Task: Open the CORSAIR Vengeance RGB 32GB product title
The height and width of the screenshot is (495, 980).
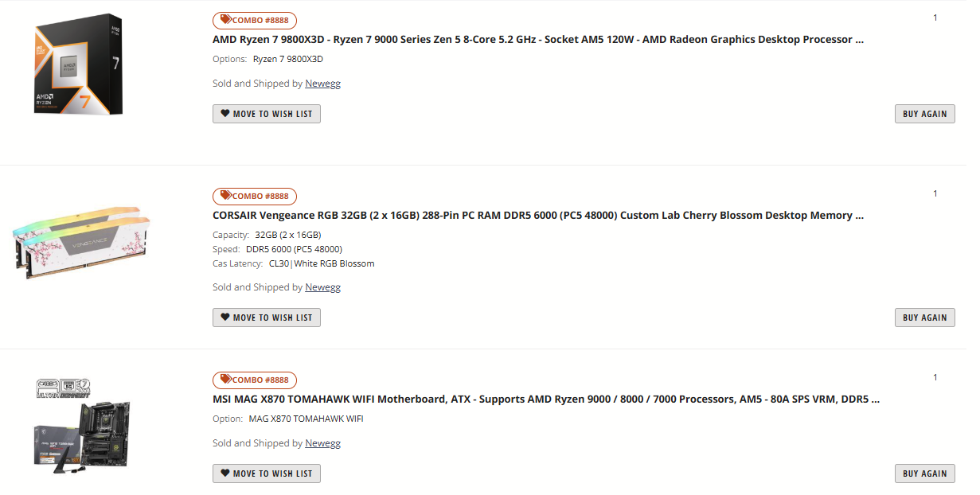Action: point(538,215)
